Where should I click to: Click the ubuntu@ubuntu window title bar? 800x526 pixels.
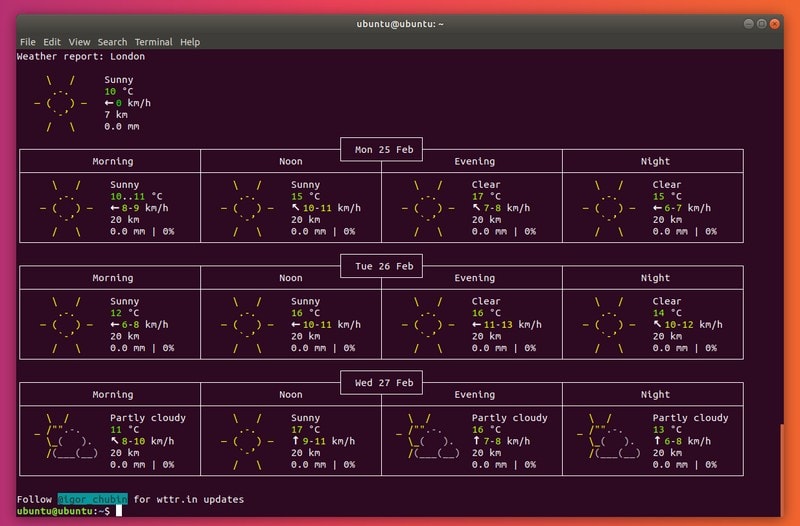click(400, 23)
